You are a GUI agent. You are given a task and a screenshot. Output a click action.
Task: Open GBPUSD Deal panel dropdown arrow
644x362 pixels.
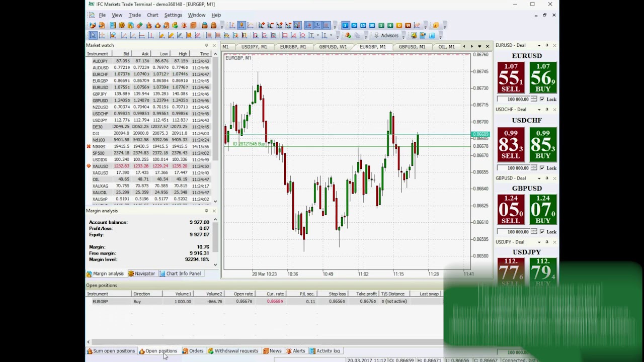pyautogui.click(x=539, y=178)
